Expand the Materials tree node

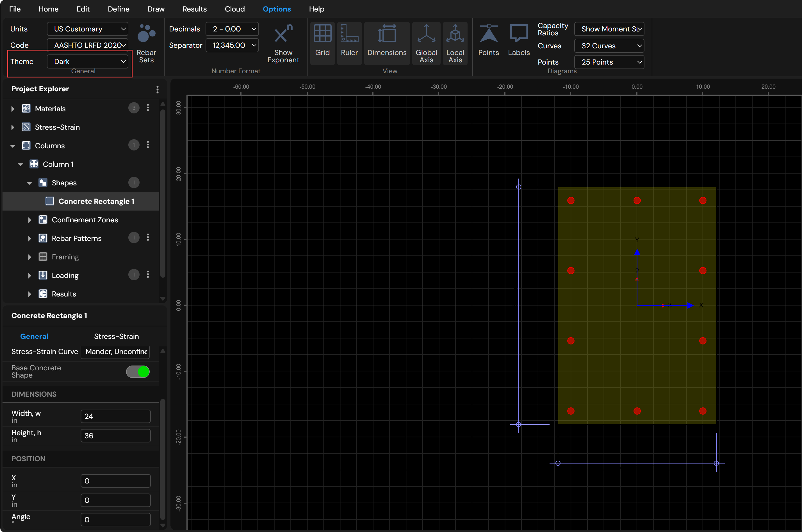pos(13,109)
